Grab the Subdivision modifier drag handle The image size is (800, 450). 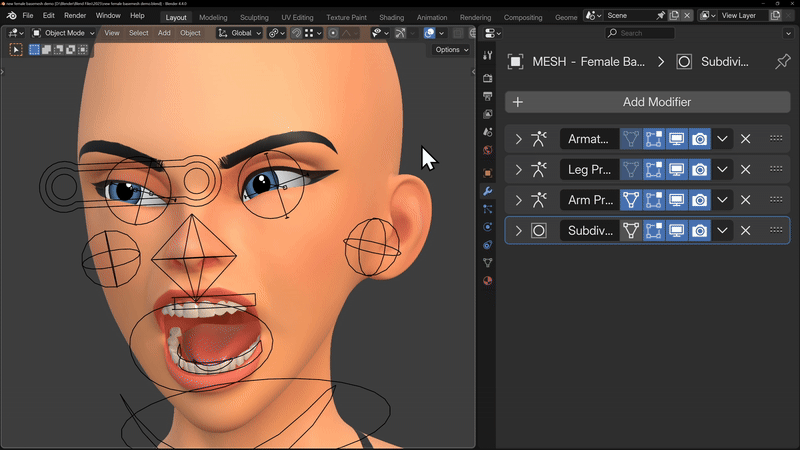[x=776, y=230]
